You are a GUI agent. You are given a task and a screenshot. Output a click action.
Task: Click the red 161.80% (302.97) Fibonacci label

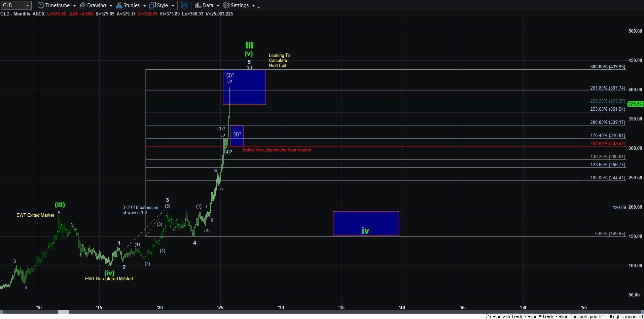tap(608, 143)
